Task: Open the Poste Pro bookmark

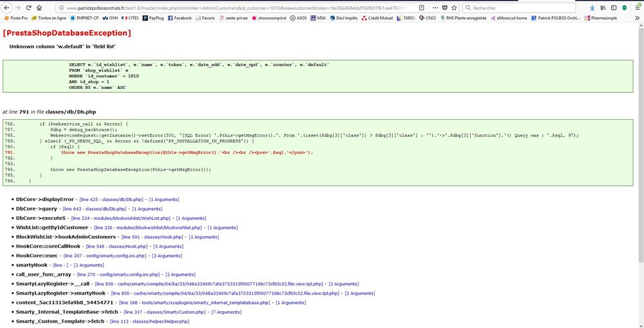Action: coord(15,18)
